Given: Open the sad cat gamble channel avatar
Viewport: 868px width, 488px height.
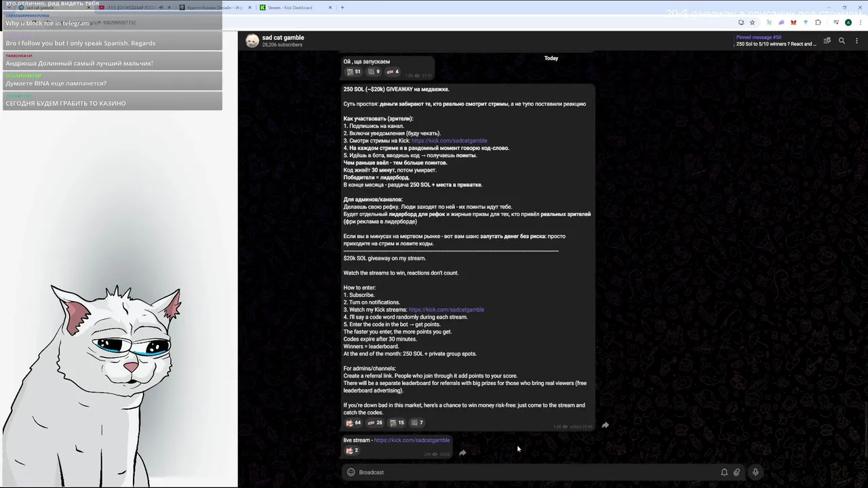Looking at the screenshot, I should pos(252,41).
